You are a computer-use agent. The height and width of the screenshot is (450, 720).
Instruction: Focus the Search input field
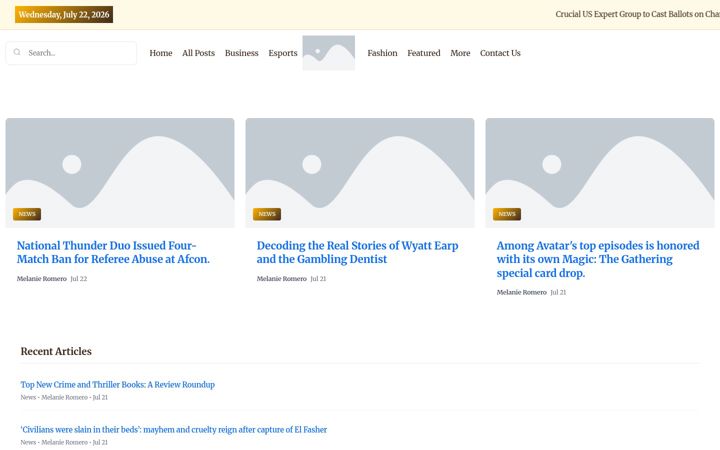71,53
